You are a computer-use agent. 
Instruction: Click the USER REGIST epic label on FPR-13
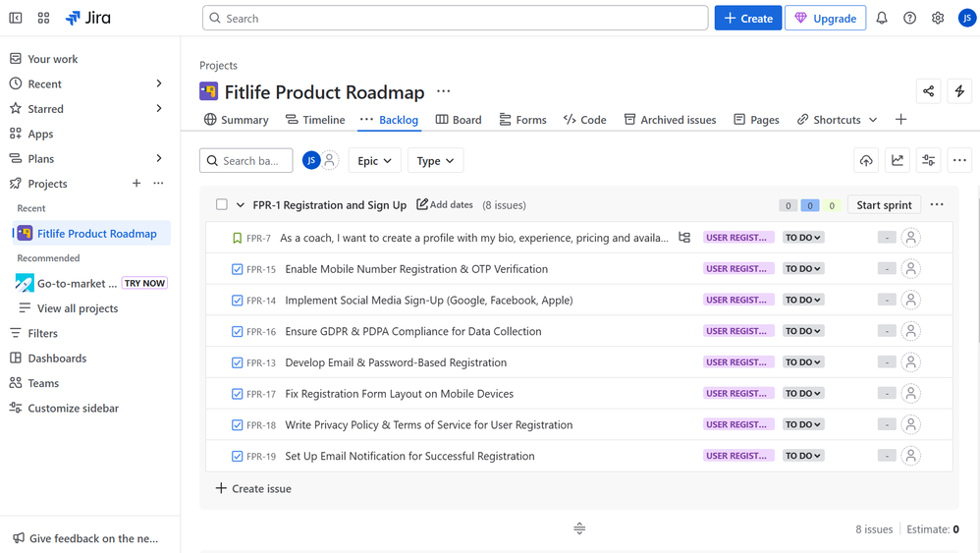(x=736, y=362)
